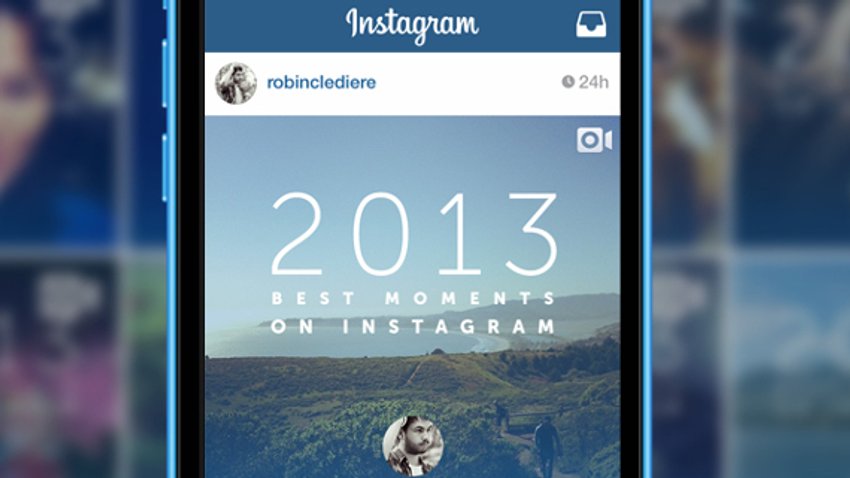This screenshot has height=478, width=850.
Task: Click the Instagram wordmark logo
Action: pos(412,25)
